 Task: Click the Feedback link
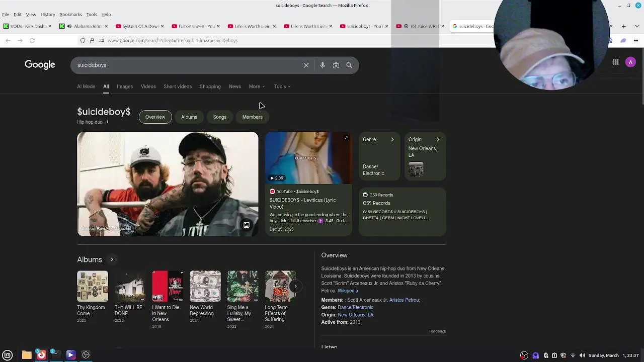437,331
